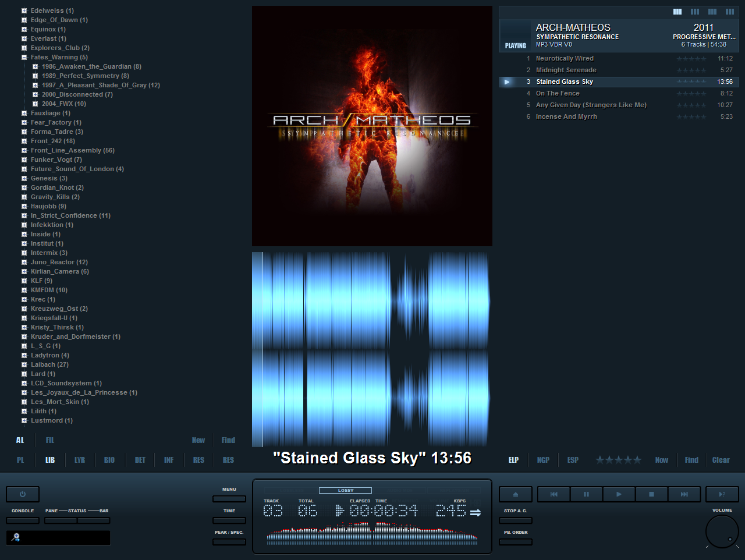This screenshot has height=560, width=745.
Task: Click the power button icon
Action: (x=23, y=494)
